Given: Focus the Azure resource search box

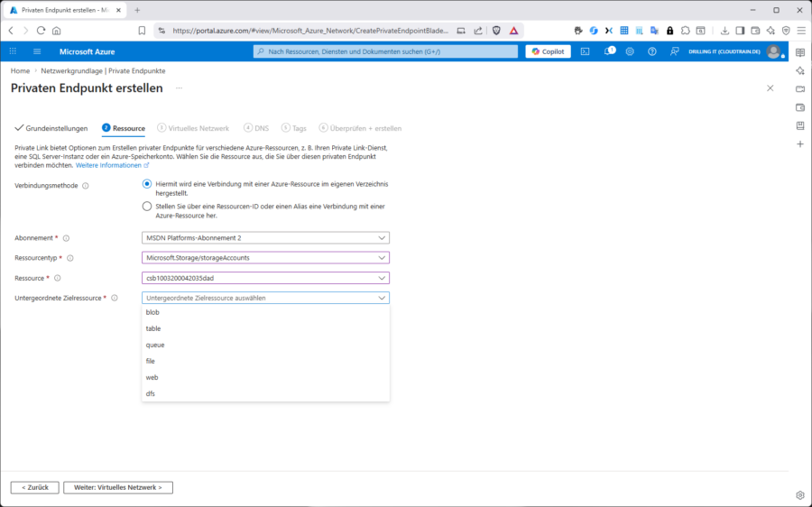Looking at the screenshot, I should tap(385, 51).
